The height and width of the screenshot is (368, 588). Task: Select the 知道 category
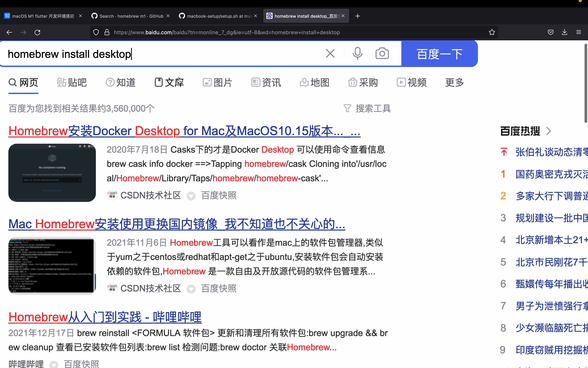click(x=120, y=83)
